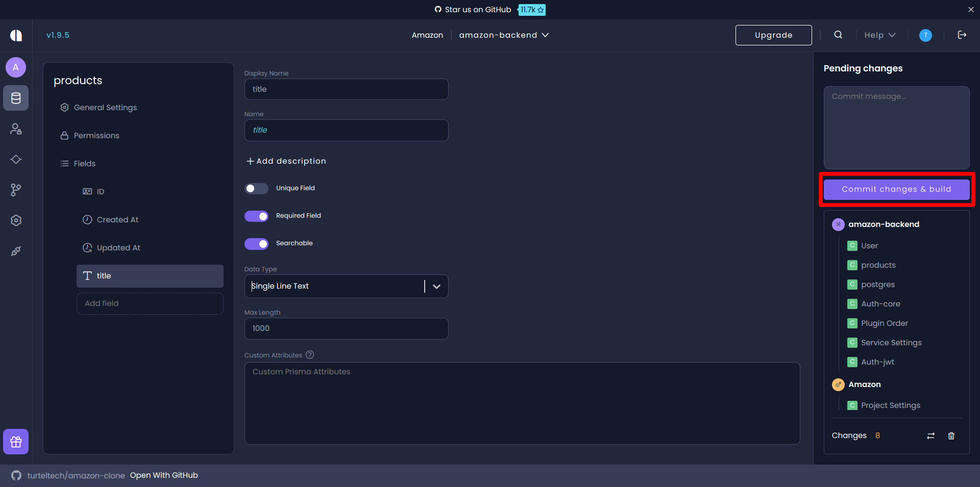
Task: Click the Upgrade button
Action: (773, 35)
